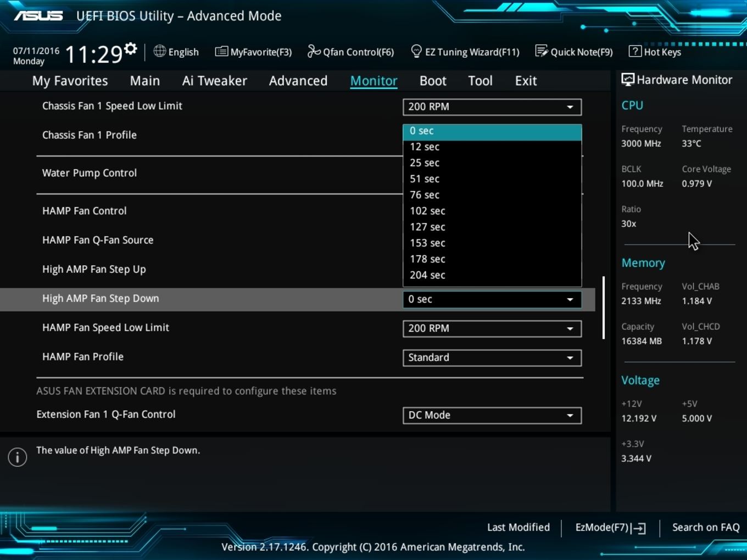Click the settings list scrollbar
747x560 pixels.
(604, 307)
